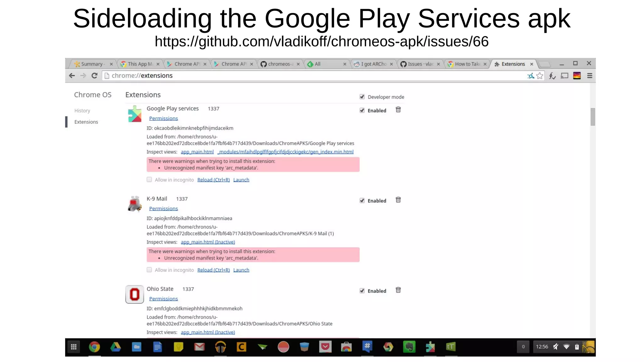The width and height of the screenshot is (644, 362).
Task: Reload the Google Play services extension
Action: [214, 180]
